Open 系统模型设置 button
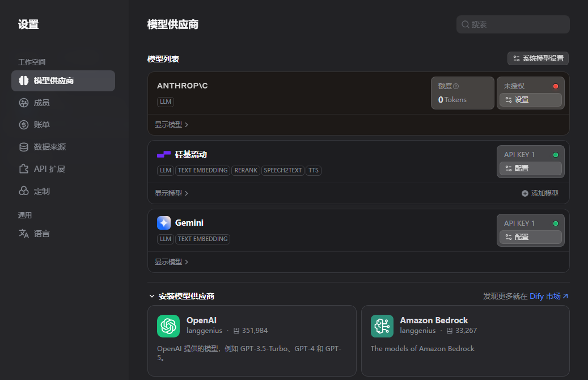Viewport: 588px width, 380px height. pyautogui.click(x=538, y=58)
